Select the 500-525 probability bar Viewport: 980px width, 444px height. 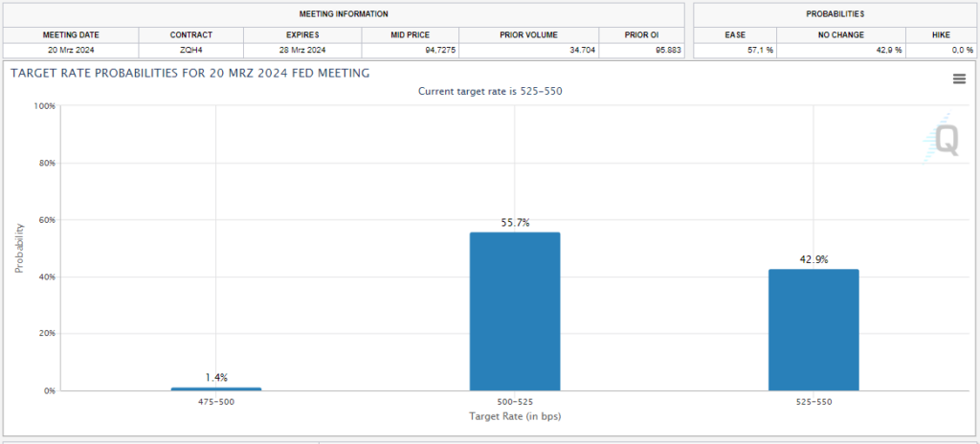point(515,311)
